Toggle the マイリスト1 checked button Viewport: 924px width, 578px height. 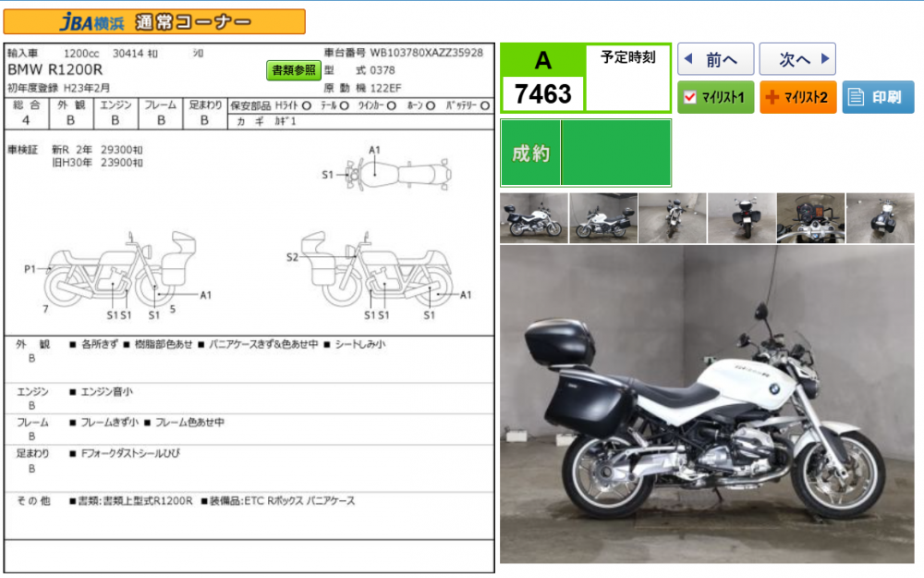715,97
